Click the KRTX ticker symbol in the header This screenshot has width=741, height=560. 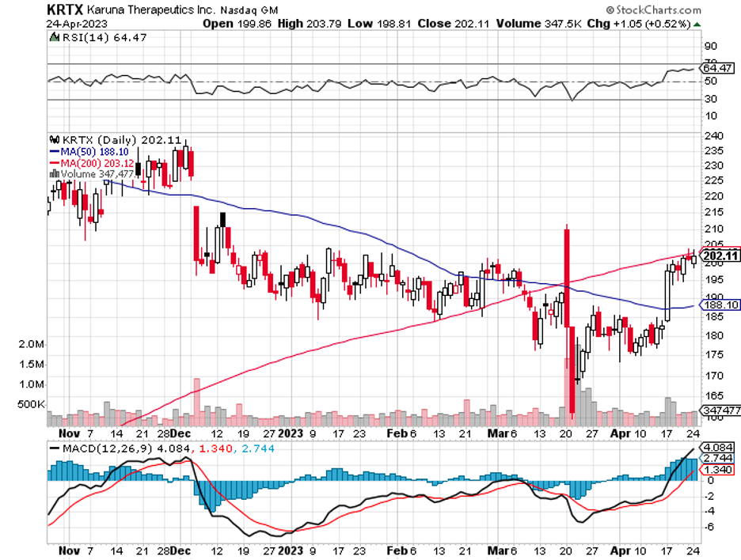point(65,9)
